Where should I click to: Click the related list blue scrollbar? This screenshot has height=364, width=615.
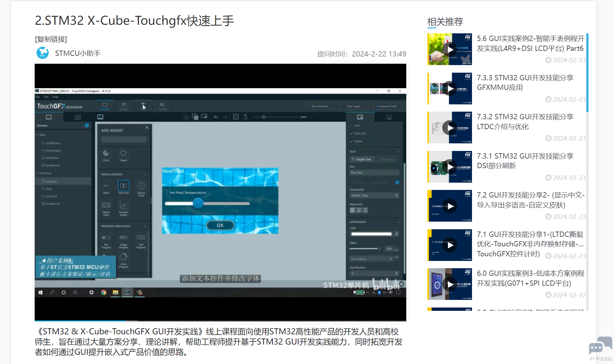[x=587, y=73]
